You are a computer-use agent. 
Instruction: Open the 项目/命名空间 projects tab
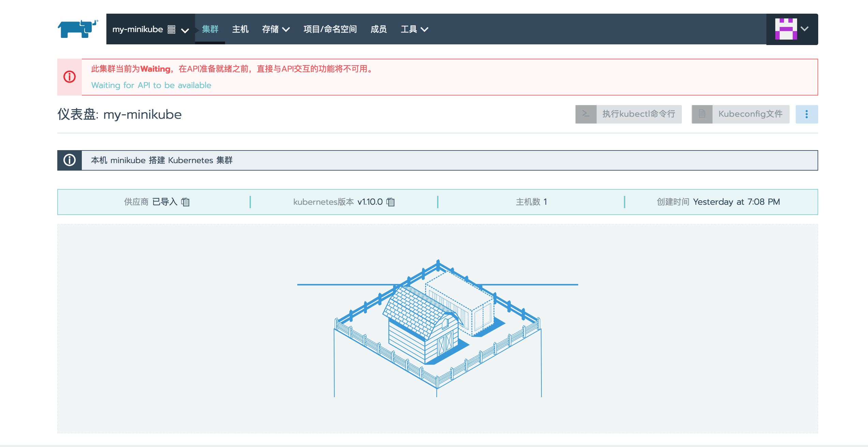click(x=330, y=29)
